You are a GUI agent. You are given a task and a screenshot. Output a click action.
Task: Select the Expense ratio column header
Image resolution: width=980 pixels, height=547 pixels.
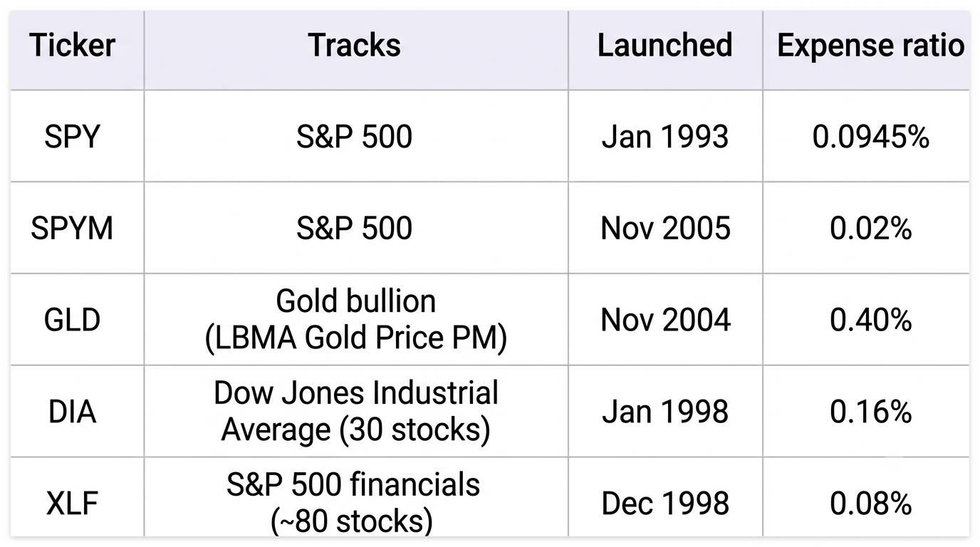point(870,46)
